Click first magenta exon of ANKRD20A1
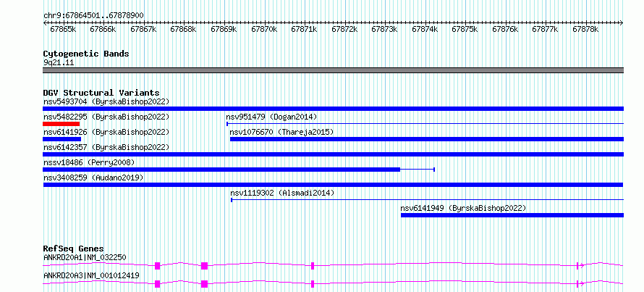The width and height of the screenshot is (644, 292). [x=157, y=266]
